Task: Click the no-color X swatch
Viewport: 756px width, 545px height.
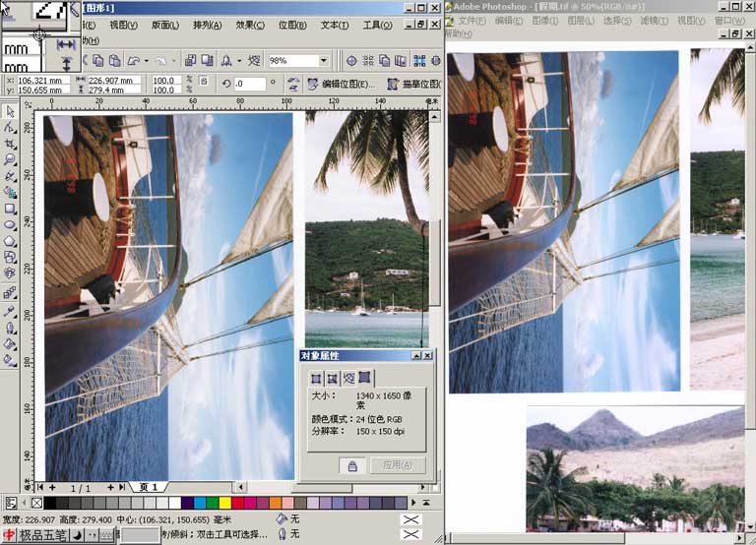Action: [36, 503]
